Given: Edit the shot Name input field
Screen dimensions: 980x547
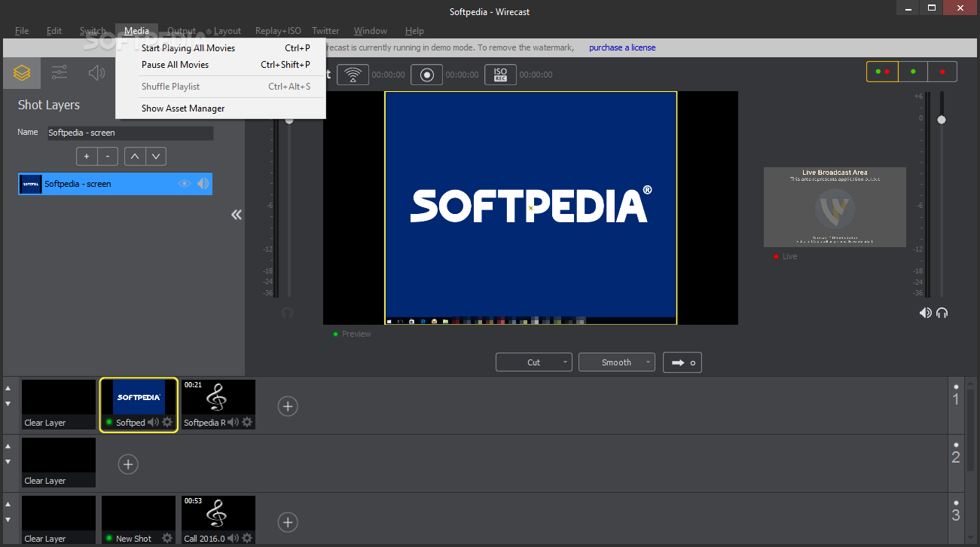Looking at the screenshot, I should [130, 133].
